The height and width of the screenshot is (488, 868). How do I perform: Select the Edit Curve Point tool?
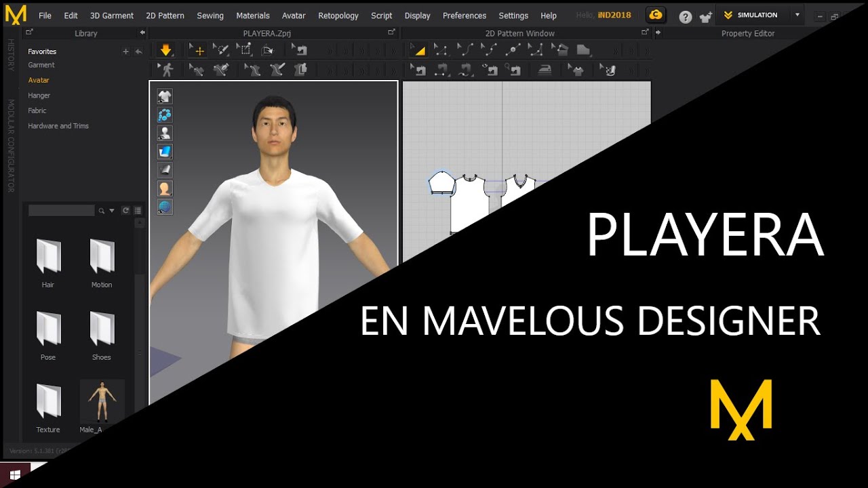(x=488, y=49)
